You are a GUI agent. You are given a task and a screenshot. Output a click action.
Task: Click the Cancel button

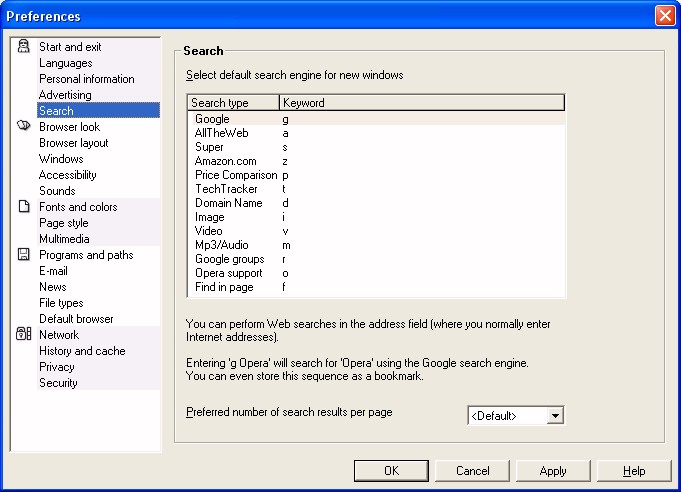tap(473, 471)
